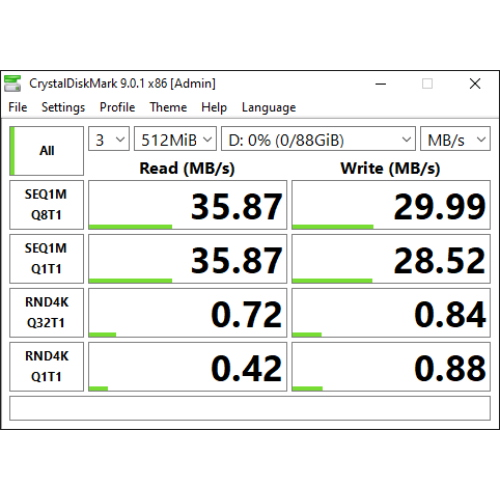The height and width of the screenshot is (500, 500).
Task: Click the CrystalDiskMark app icon in title bar
Action: (x=12, y=83)
